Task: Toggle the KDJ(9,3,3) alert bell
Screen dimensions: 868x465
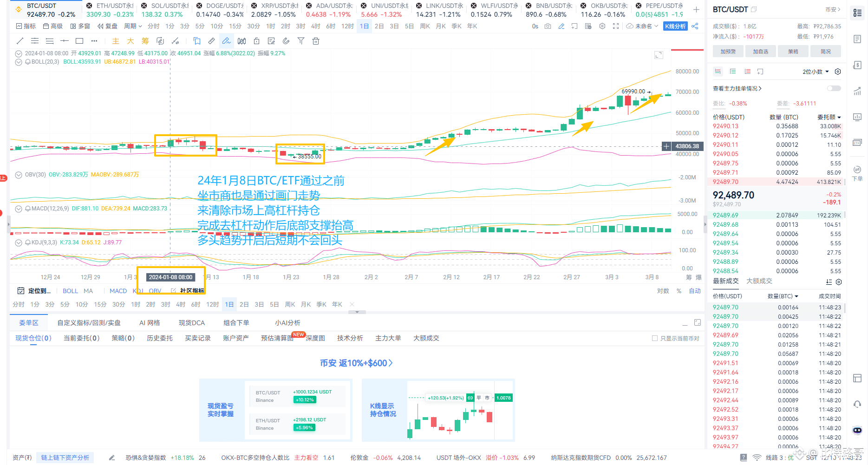Action: [x=28, y=242]
